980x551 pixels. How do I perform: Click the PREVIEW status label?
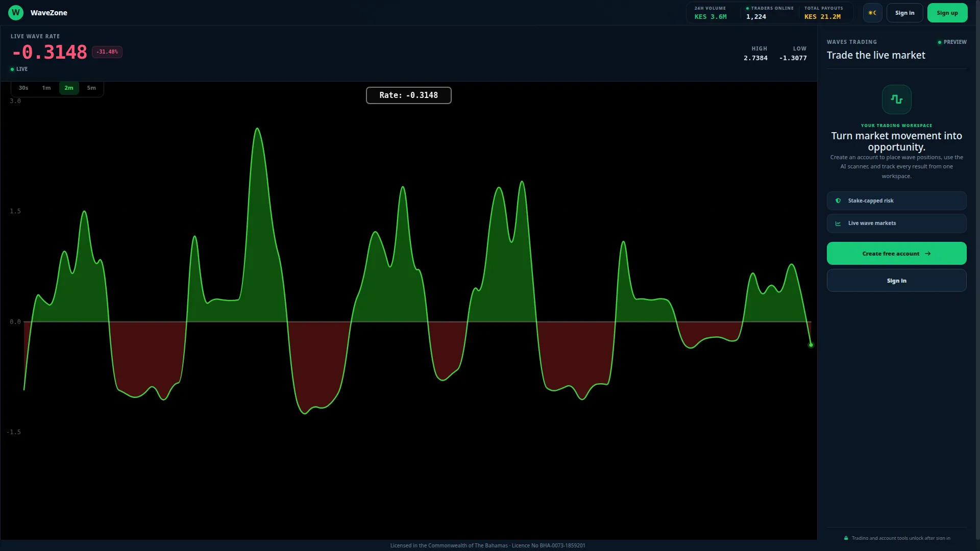coord(952,42)
